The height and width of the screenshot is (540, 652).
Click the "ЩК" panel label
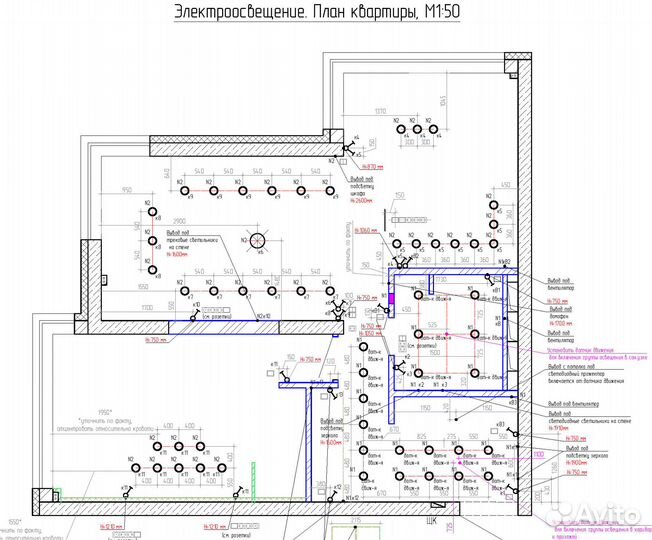pos(432,520)
